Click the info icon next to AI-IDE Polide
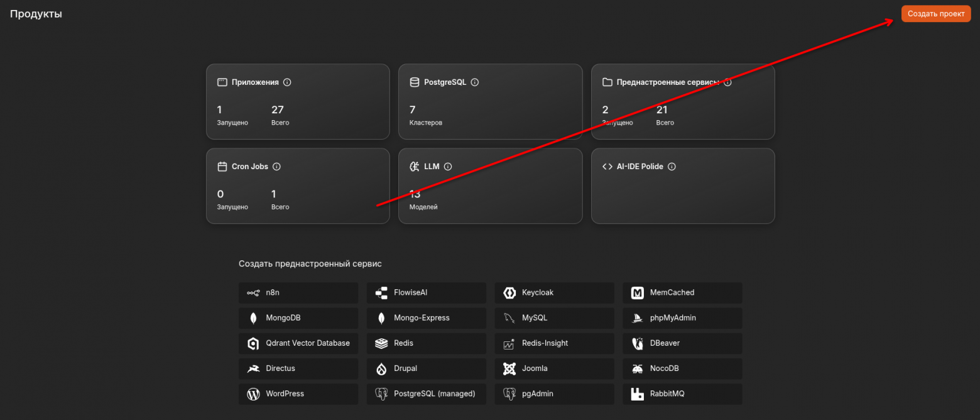980x420 pixels. 672,167
